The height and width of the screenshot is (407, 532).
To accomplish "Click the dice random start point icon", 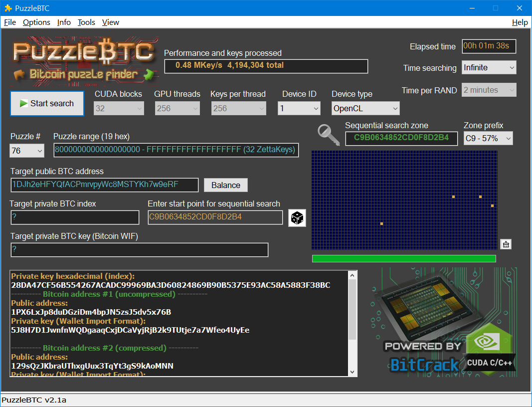I will (297, 217).
